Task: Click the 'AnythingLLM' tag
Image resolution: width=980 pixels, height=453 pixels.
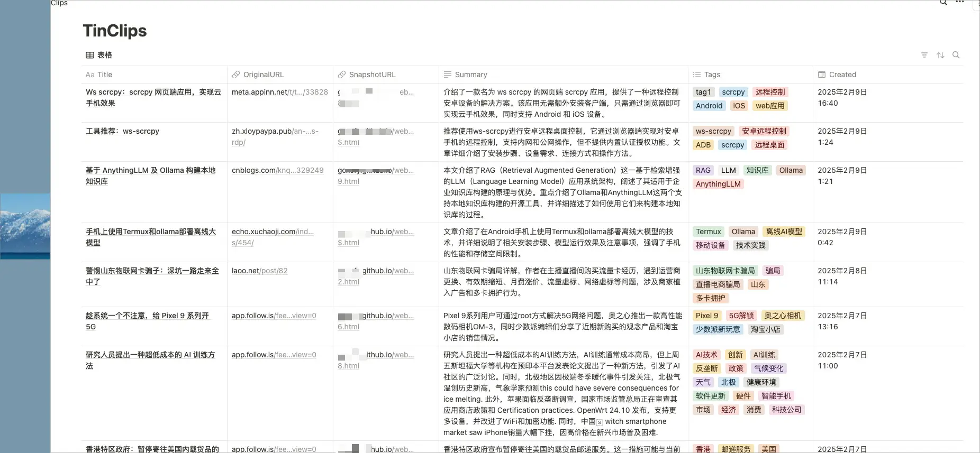Action: click(x=718, y=184)
